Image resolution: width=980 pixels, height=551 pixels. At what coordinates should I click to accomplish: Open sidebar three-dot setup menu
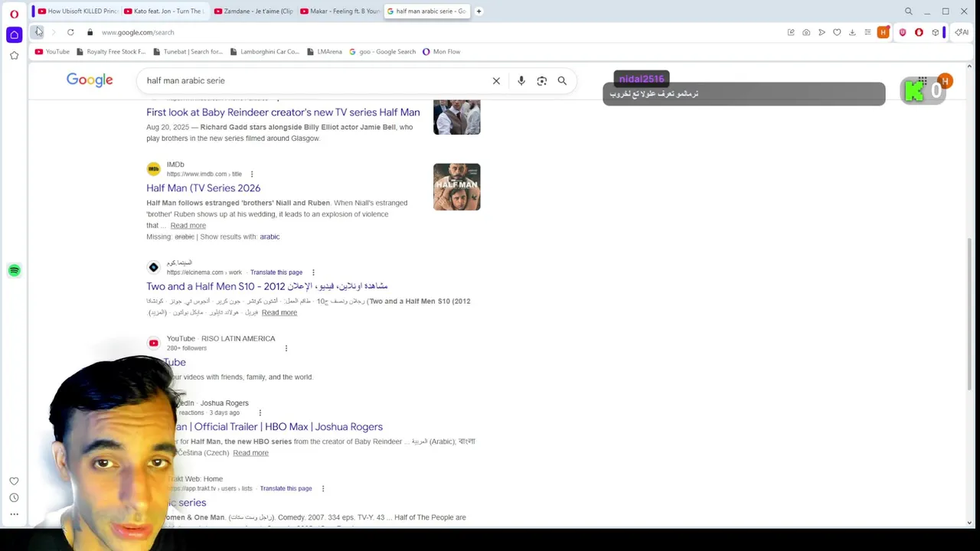pyautogui.click(x=14, y=514)
